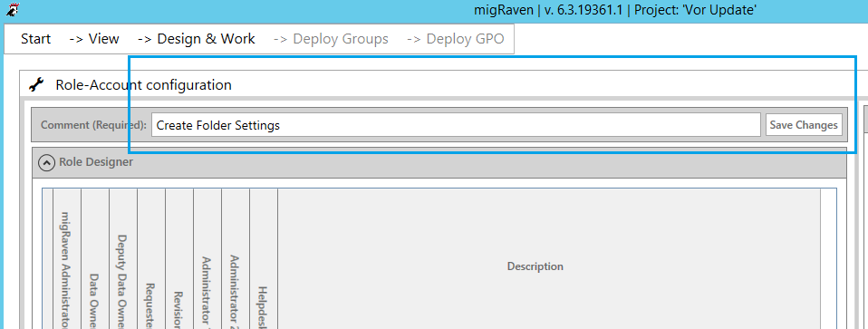
Task: Click the migRaven Administrator column header
Action: [x=67, y=258]
